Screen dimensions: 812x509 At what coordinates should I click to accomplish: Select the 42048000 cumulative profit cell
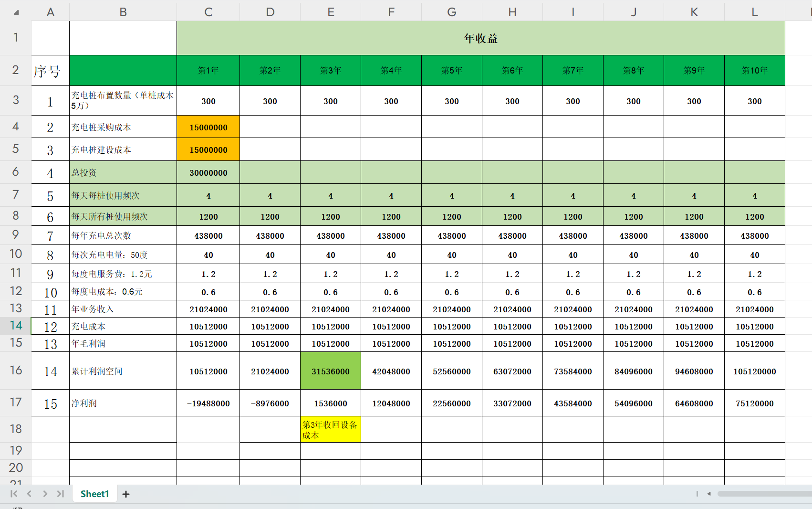[x=391, y=371]
